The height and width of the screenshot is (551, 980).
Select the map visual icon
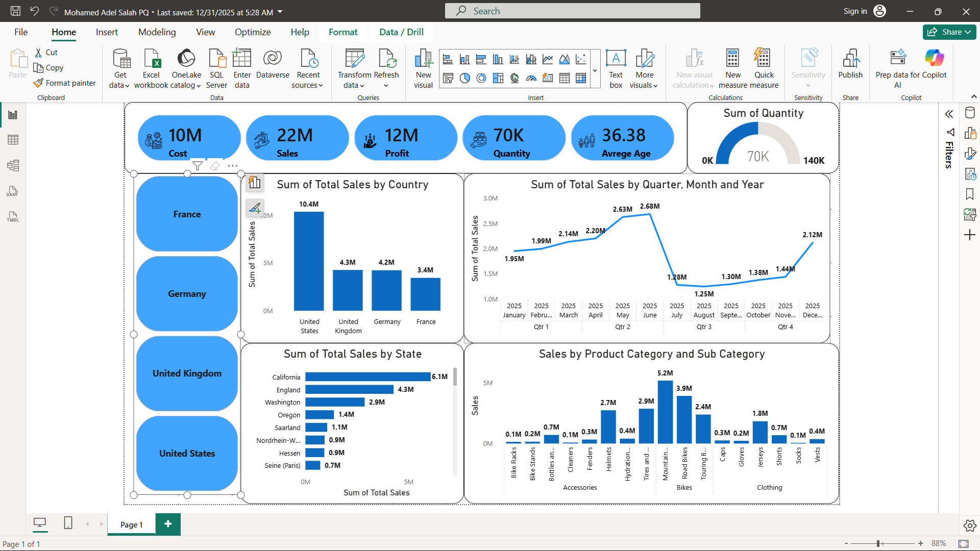coord(514,78)
